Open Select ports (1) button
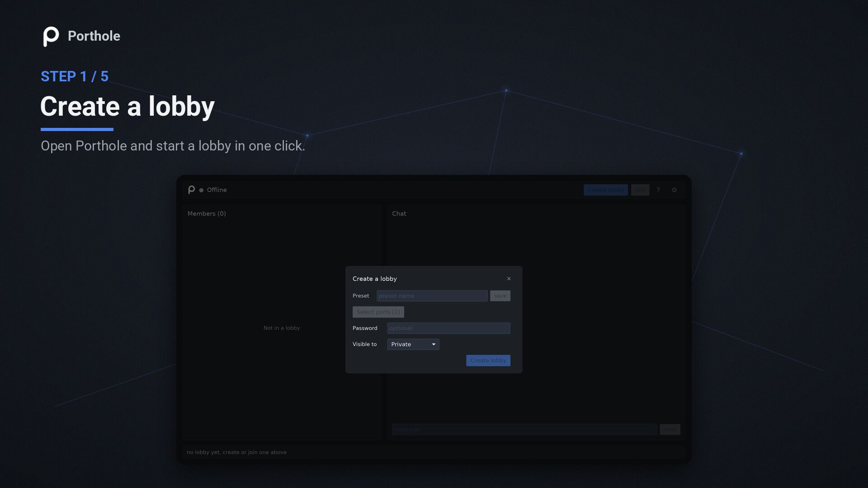Image resolution: width=868 pixels, height=488 pixels. [x=378, y=312]
